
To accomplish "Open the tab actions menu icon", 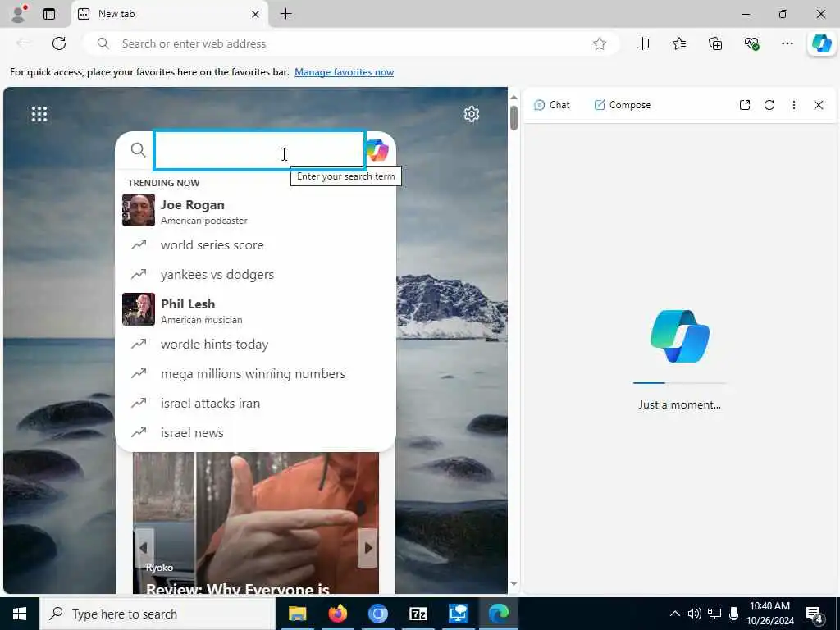I will [x=49, y=14].
